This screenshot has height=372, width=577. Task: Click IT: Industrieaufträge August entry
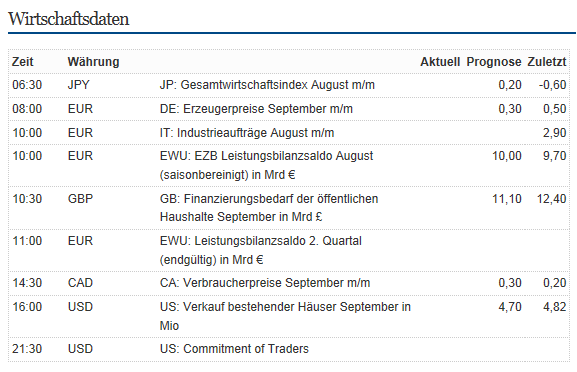[x=247, y=133]
